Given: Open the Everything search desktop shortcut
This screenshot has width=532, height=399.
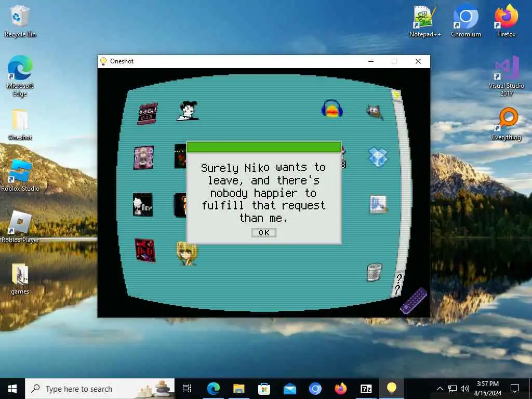Looking at the screenshot, I should tap(506, 124).
